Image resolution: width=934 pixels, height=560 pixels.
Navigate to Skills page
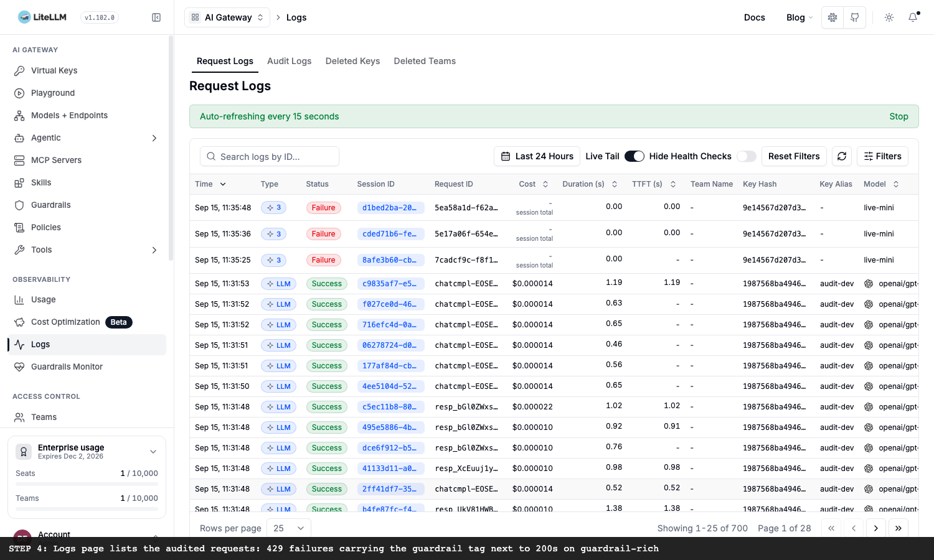87,182
